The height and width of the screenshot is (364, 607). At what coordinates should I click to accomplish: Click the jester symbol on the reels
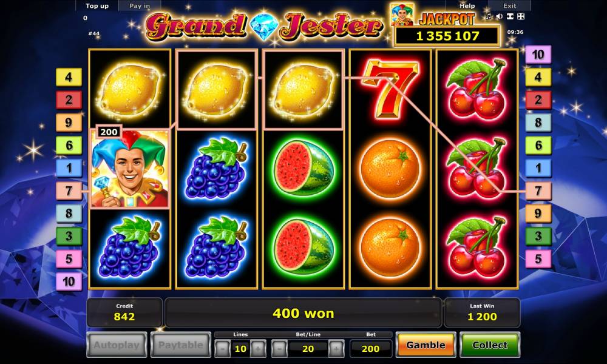pyautogui.click(x=130, y=169)
